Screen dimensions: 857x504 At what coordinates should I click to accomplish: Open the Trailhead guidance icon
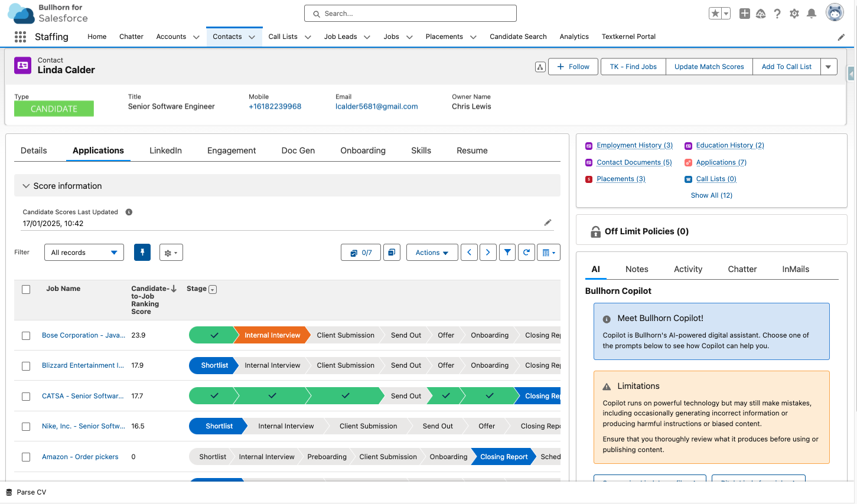761,14
